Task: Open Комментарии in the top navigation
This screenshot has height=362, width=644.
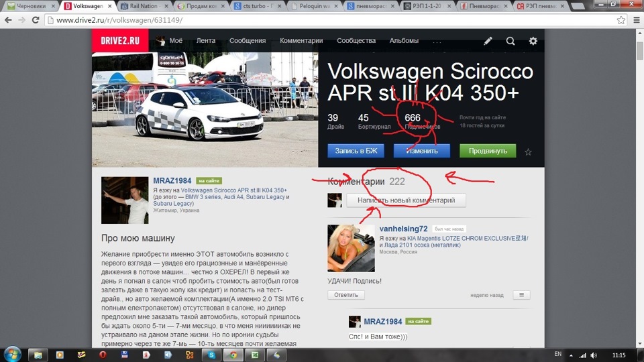Action: pos(301,41)
